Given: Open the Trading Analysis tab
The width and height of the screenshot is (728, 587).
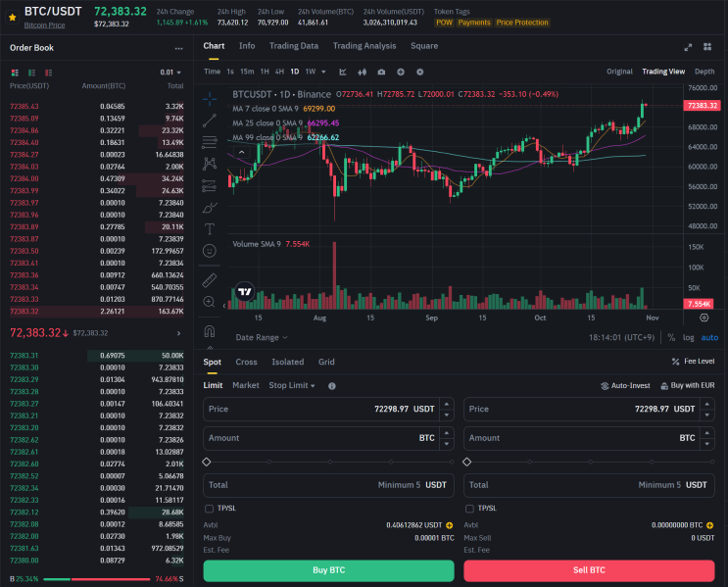Looking at the screenshot, I should [x=364, y=46].
